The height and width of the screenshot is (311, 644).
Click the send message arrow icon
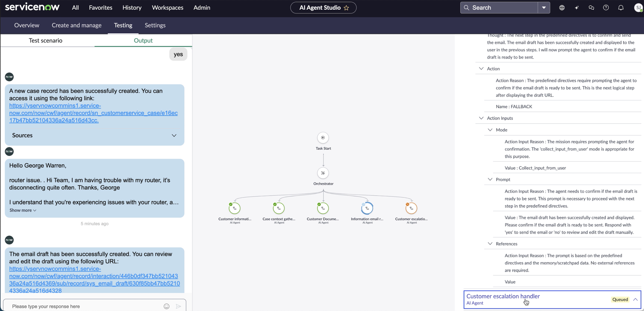pos(178,306)
